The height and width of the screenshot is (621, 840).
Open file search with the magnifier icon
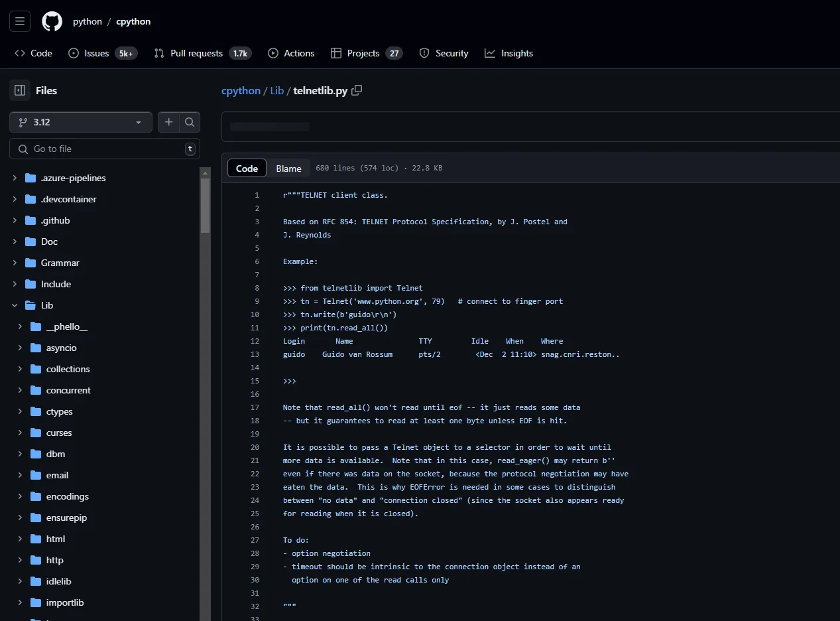point(190,122)
